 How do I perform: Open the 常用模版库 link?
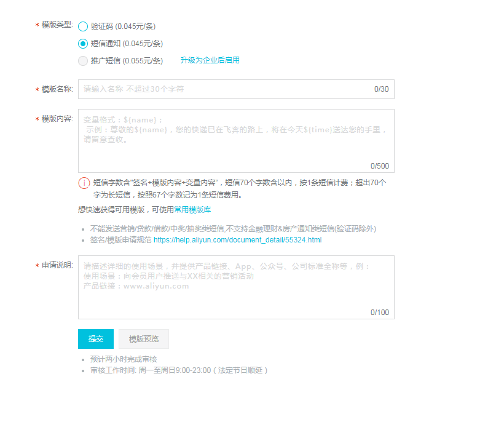[x=192, y=210]
